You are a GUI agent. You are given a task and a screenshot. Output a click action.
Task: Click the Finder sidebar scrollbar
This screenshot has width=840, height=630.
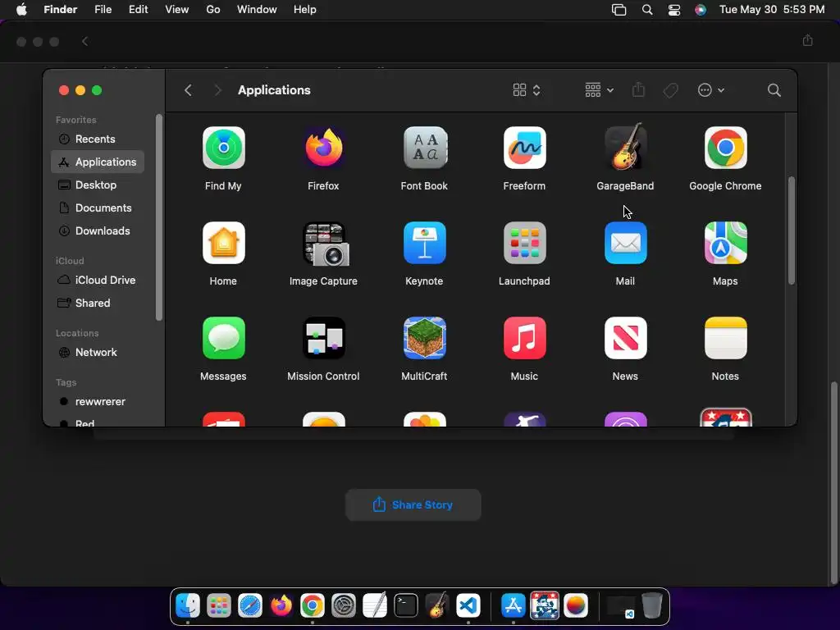(158, 217)
